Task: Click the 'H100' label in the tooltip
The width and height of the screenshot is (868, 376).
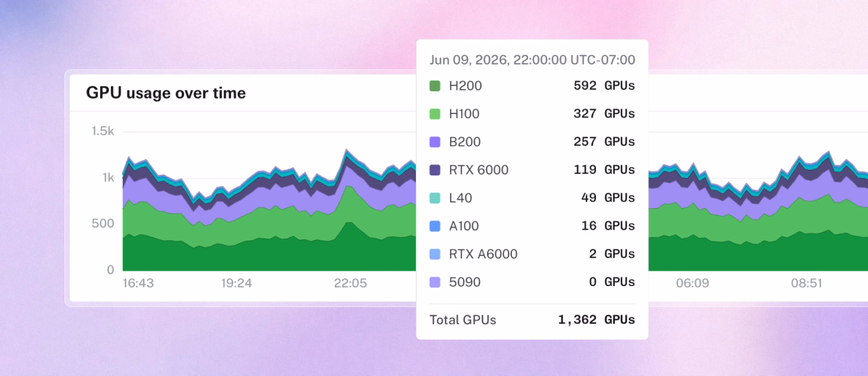Action: pos(464,114)
